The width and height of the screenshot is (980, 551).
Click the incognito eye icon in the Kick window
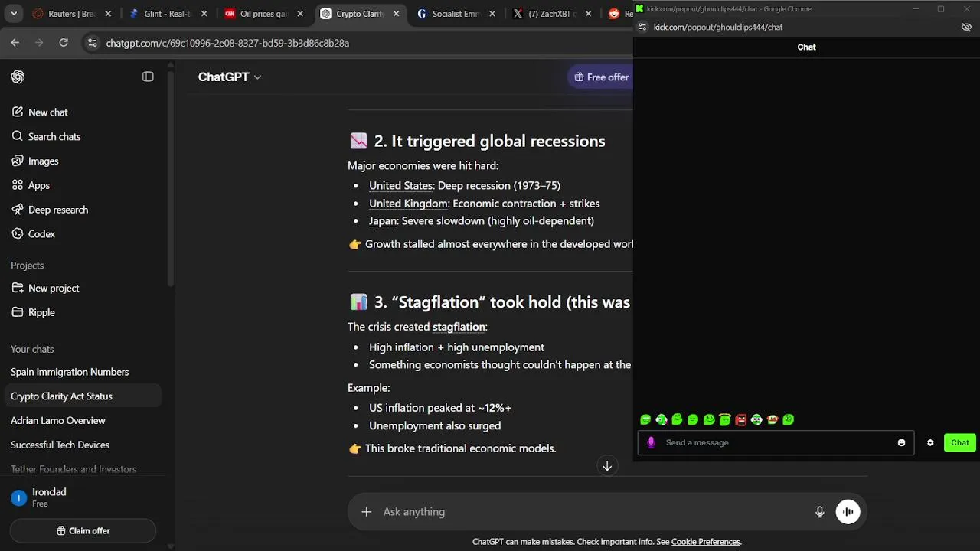point(966,27)
